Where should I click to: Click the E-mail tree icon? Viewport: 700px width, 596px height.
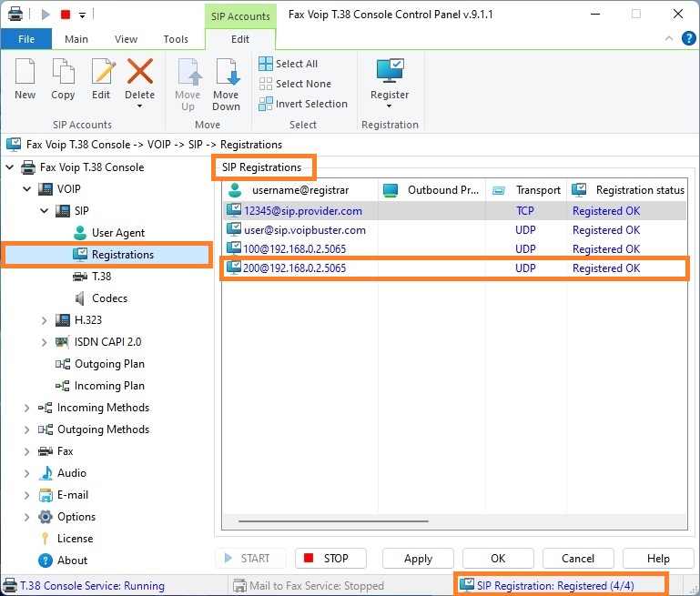46,495
